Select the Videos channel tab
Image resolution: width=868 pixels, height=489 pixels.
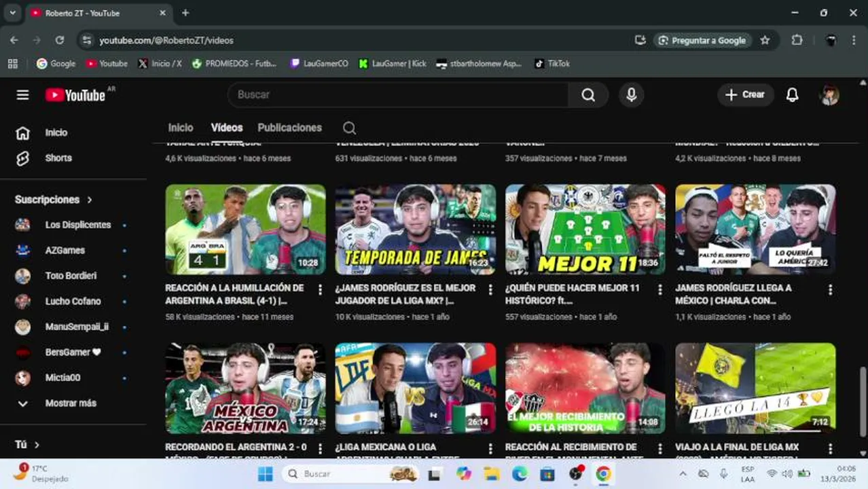227,128
